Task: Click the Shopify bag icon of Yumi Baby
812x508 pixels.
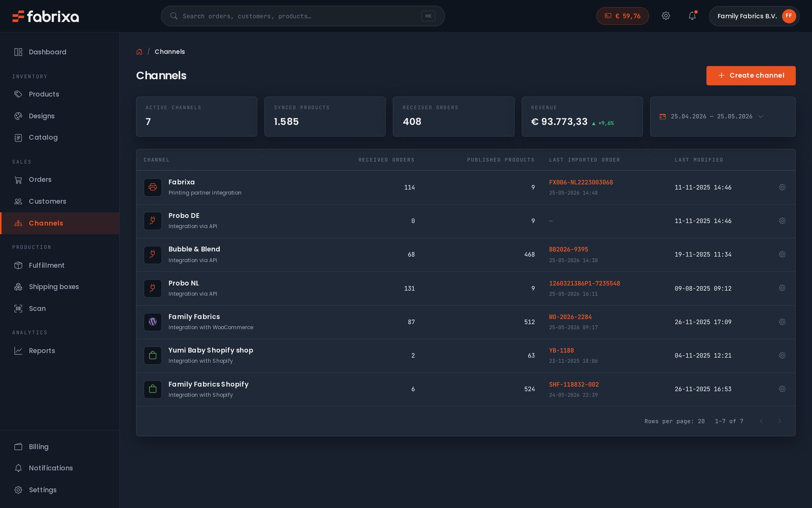Action: 153,356
